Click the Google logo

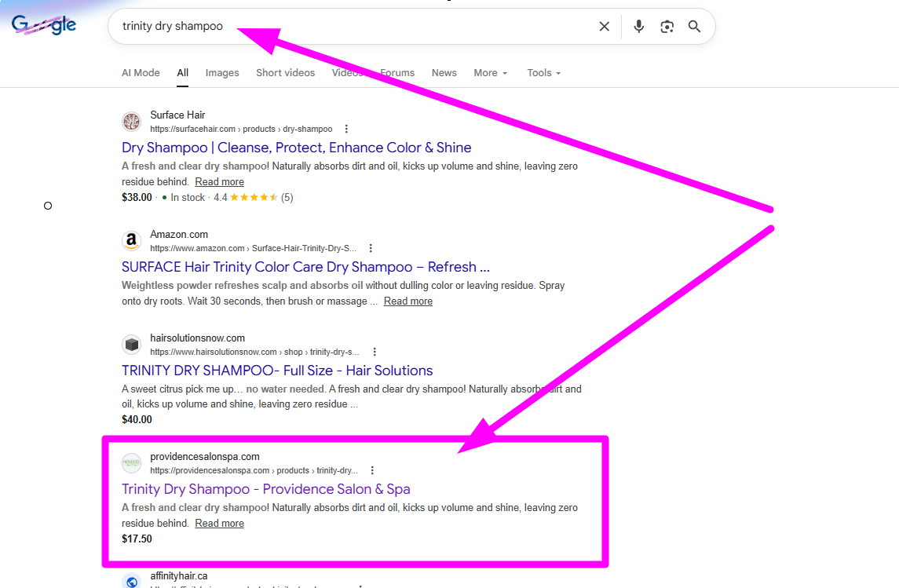[44, 25]
